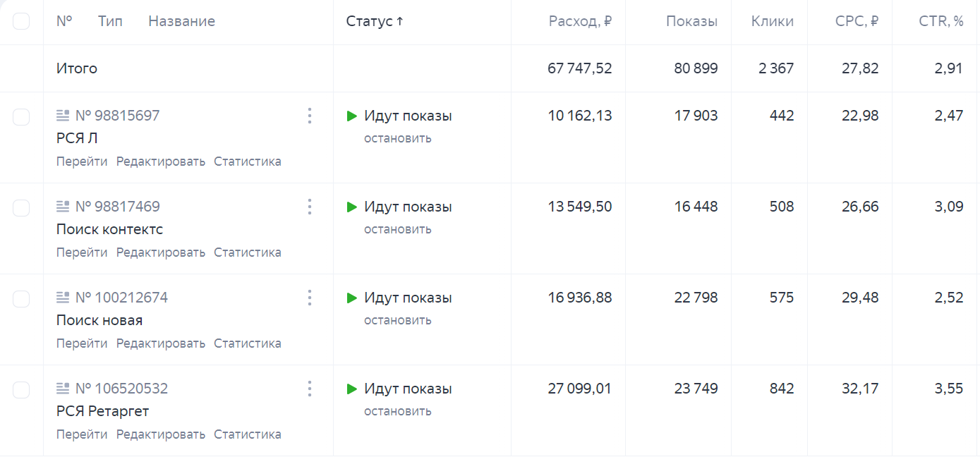Stop impressions via остановить for РСЯ Л
Image resolution: width=980 pixels, height=457 pixels.
click(397, 138)
